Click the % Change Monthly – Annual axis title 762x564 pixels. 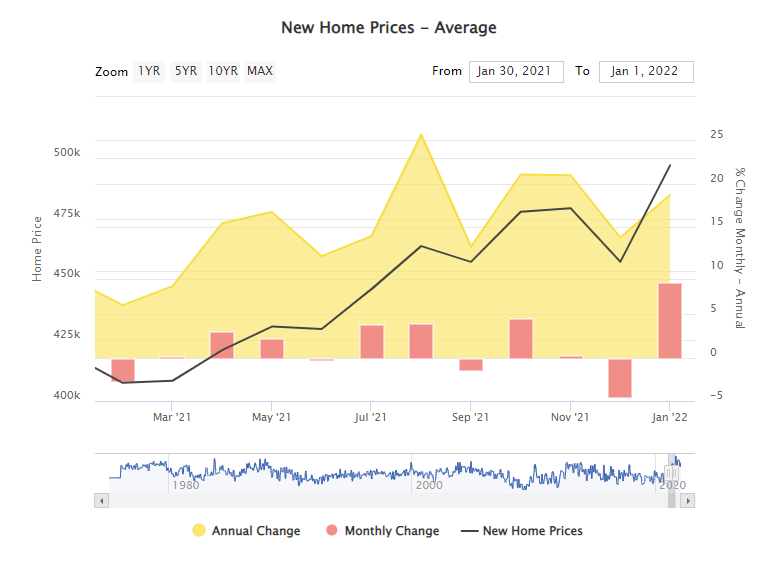click(x=740, y=248)
